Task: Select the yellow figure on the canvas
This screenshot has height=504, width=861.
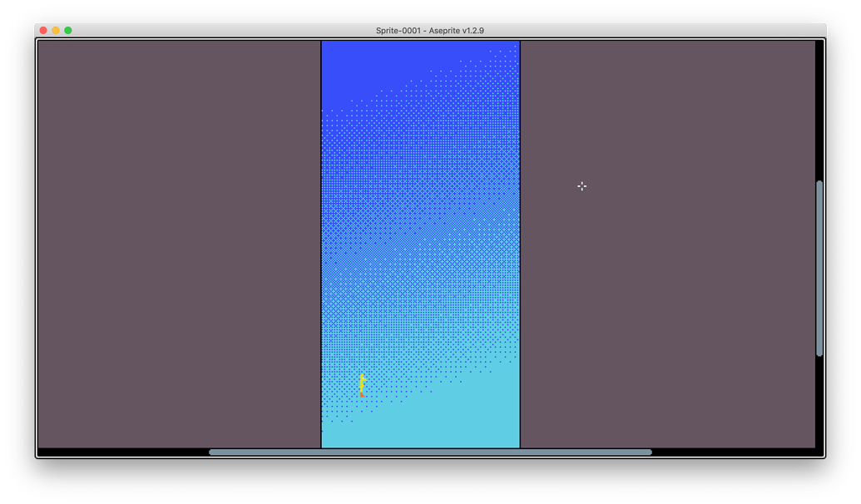Action: point(362,385)
